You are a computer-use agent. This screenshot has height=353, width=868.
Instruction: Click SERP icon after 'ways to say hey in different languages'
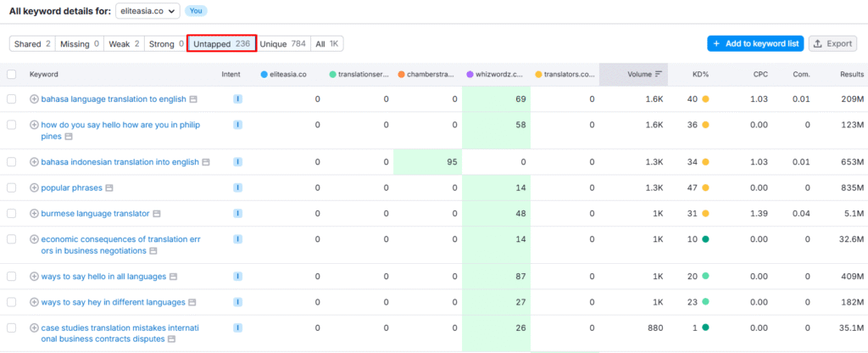coord(192,302)
